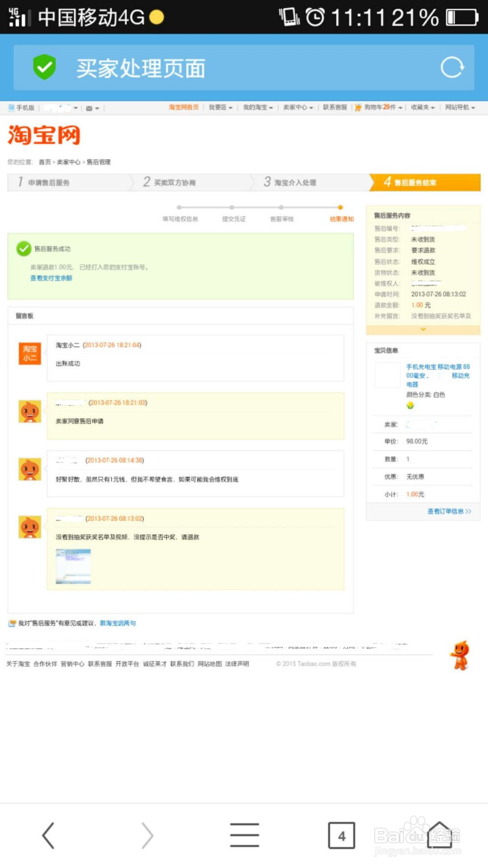Click the 出账成功 message text
The width and height of the screenshot is (488, 868).
click(x=68, y=363)
